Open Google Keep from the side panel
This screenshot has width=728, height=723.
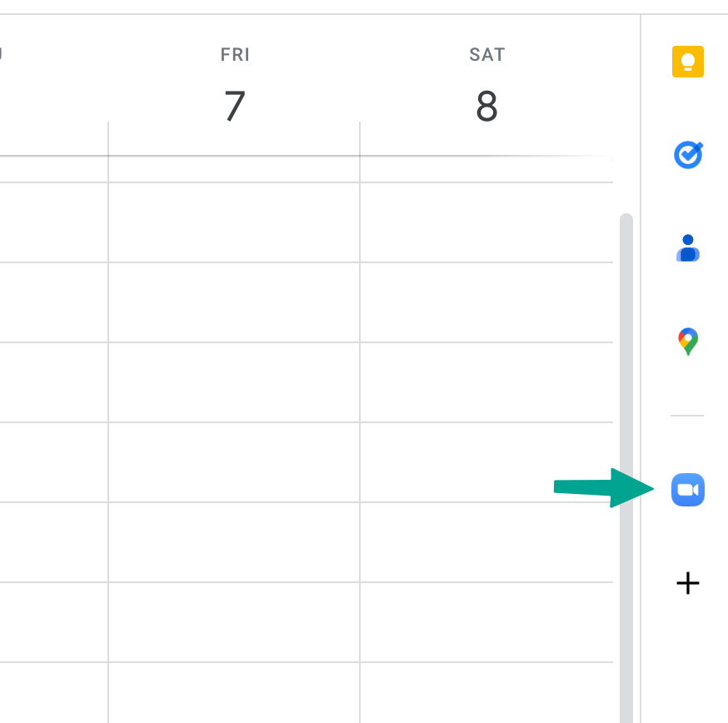pos(688,62)
